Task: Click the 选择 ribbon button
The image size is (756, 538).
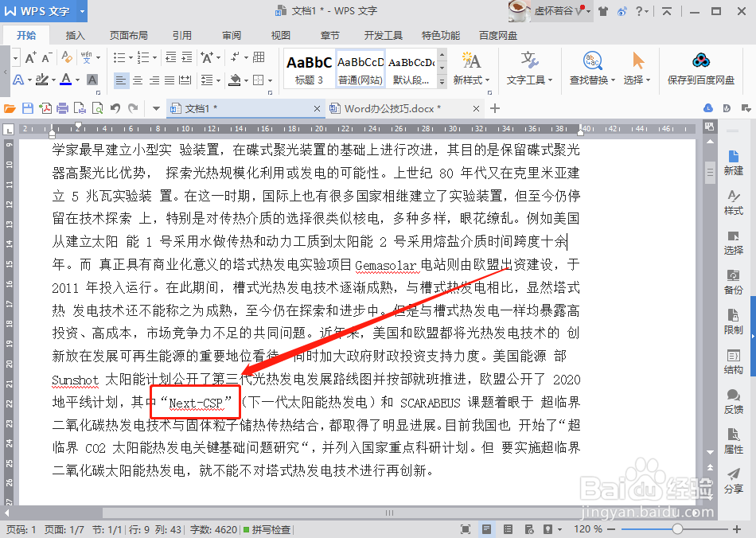Action: pos(637,68)
